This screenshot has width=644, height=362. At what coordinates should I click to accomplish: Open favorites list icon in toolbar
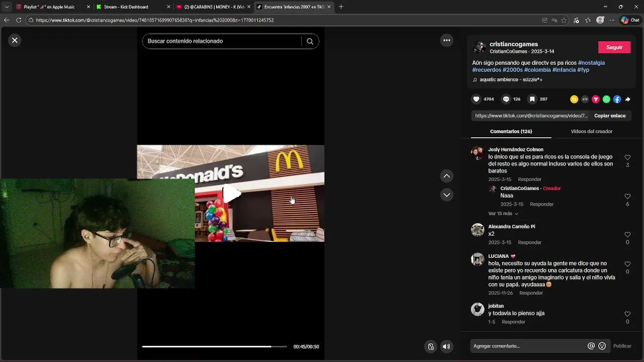588,20
